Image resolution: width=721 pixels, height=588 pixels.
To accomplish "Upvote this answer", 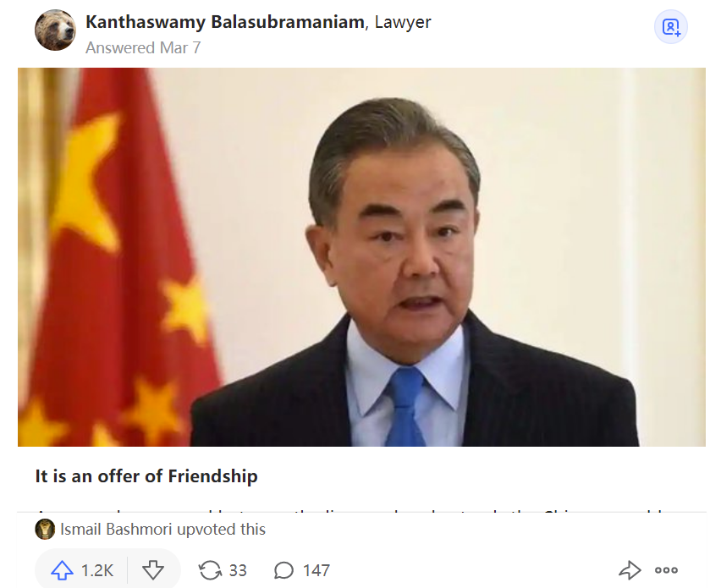I will point(62,570).
